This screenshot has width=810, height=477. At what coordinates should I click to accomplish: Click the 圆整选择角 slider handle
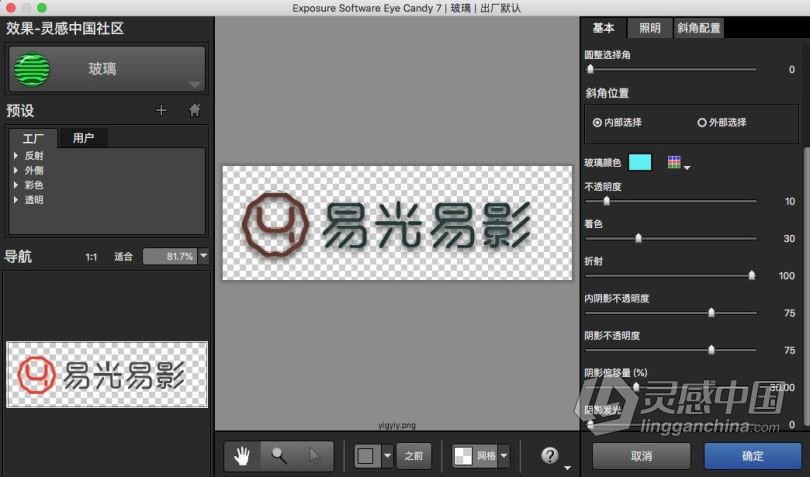click(590, 69)
